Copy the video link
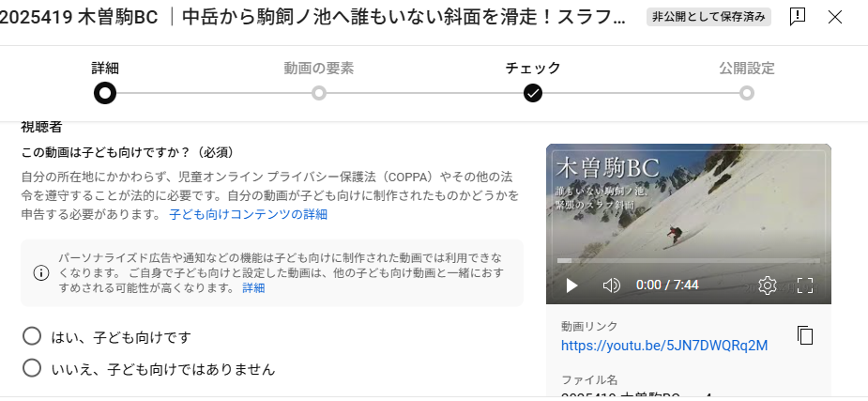 (805, 335)
